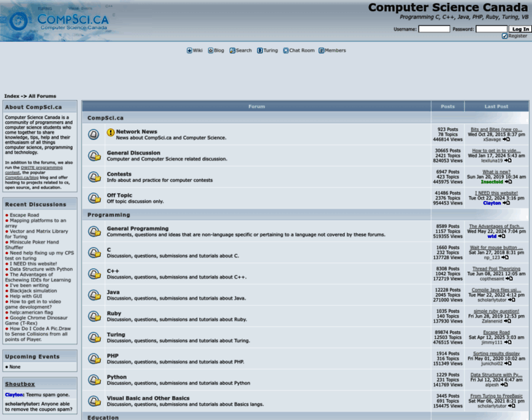This screenshot has height=420, width=532.
Task: Open the Programming category heading
Action: 108,215
